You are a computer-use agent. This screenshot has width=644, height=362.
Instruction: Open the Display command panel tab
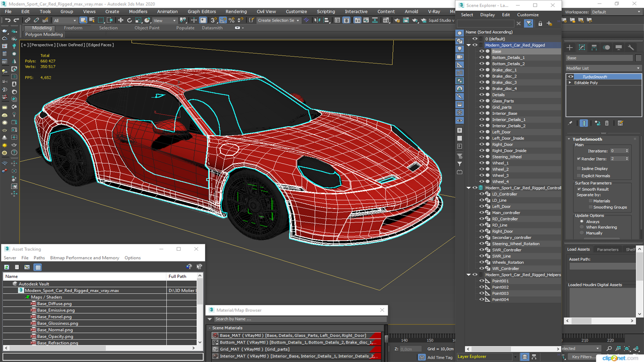click(x=619, y=48)
